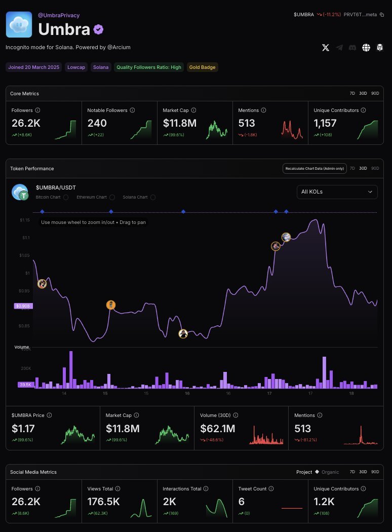
Task: Open the owl-shaped DexScreener icon
Action: click(x=380, y=48)
